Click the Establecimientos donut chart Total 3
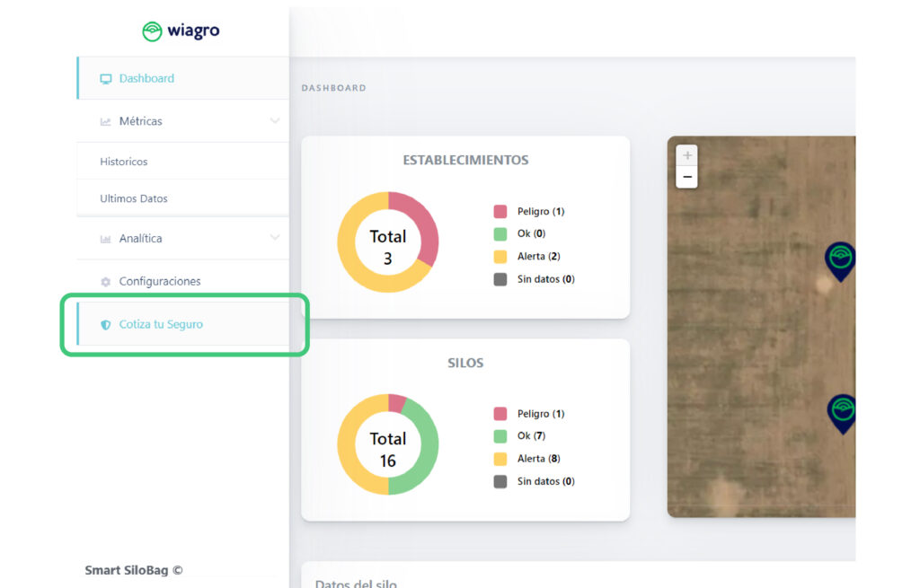Screen dimensions: 920x588 388,242
